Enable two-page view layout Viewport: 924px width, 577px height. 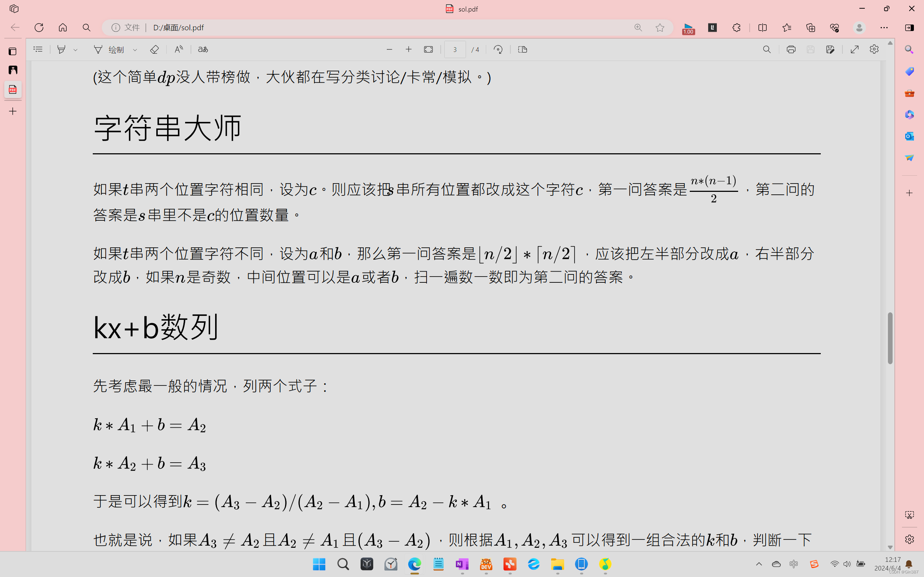click(x=522, y=49)
